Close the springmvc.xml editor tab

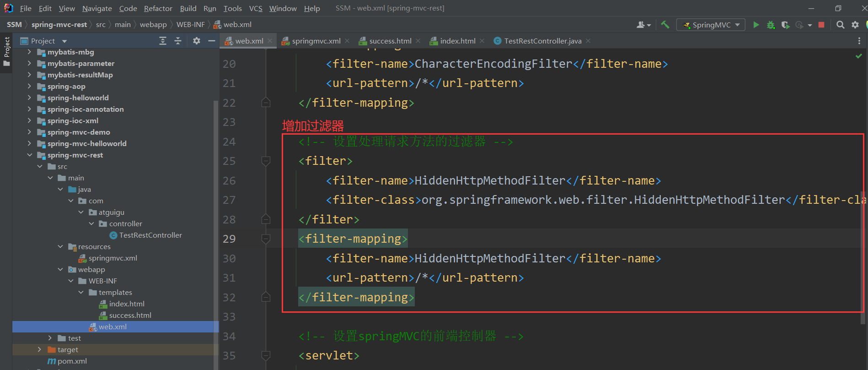tap(347, 41)
